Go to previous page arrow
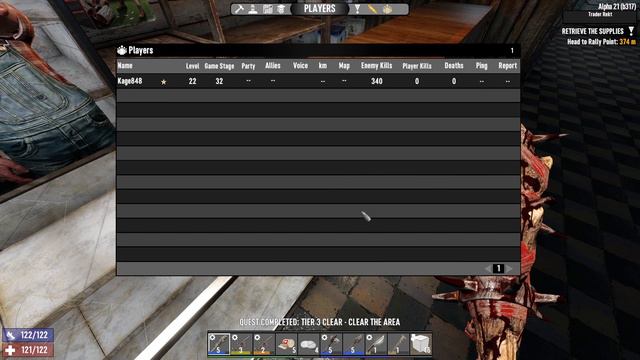 (x=488, y=268)
